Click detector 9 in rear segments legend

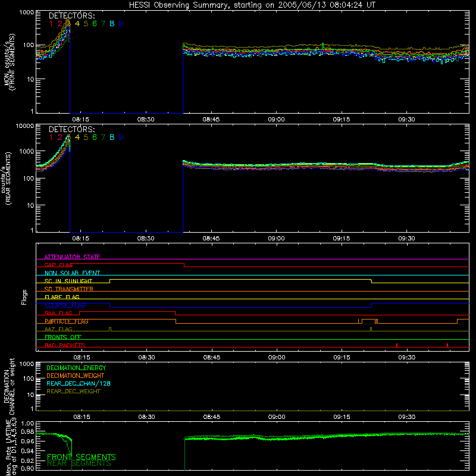pyautogui.click(x=121, y=137)
